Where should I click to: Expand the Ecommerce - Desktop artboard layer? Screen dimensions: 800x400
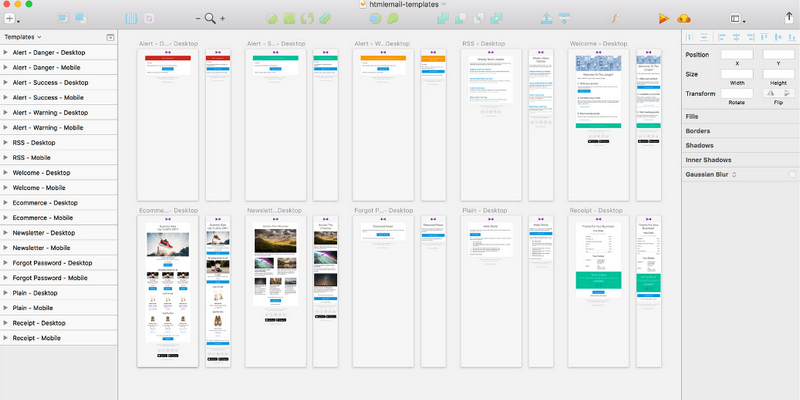click(x=6, y=203)
